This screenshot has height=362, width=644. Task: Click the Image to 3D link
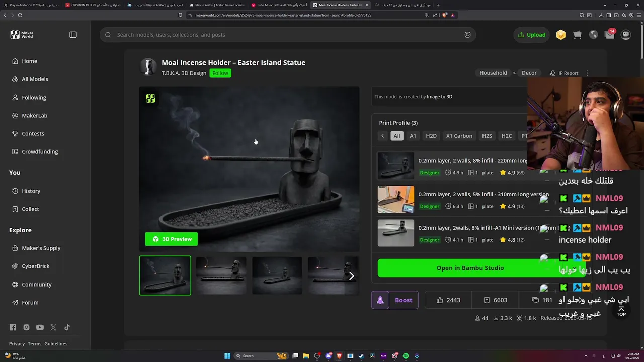point(439,97)
